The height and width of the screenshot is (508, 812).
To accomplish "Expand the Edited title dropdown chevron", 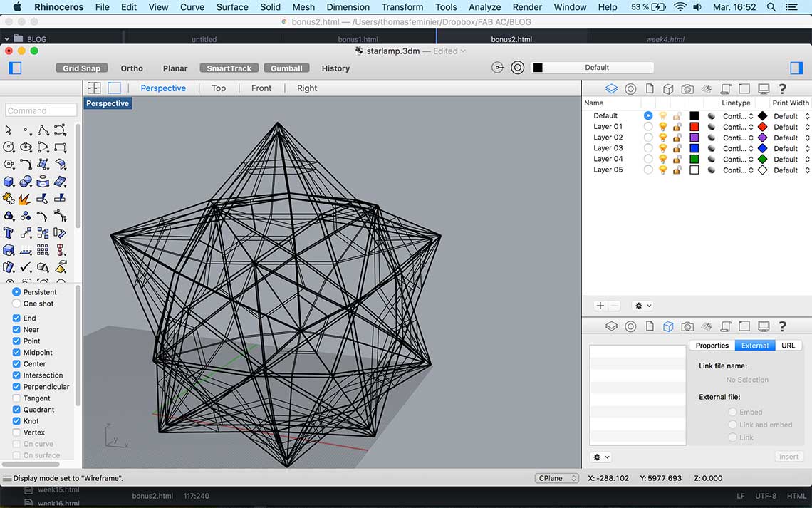I will [463, 51].
